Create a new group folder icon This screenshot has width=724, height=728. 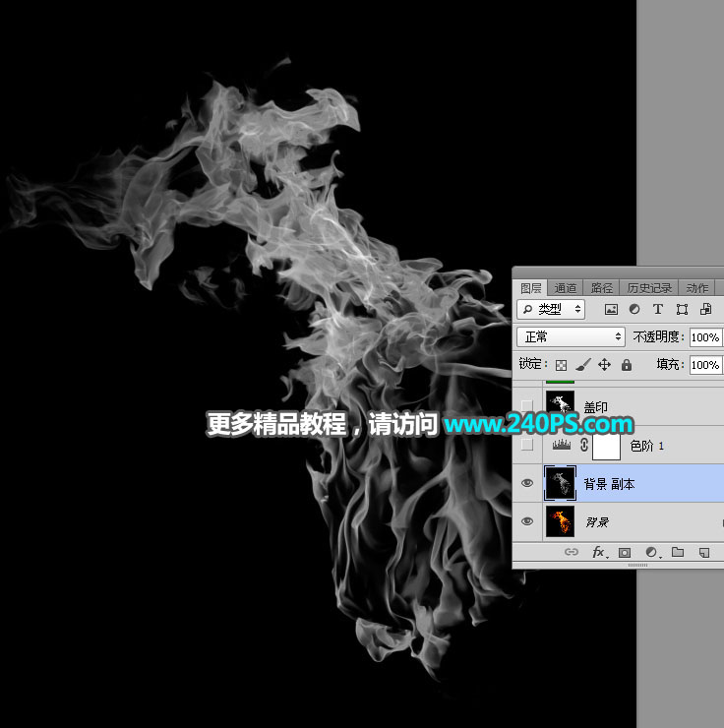pos(678,552)
